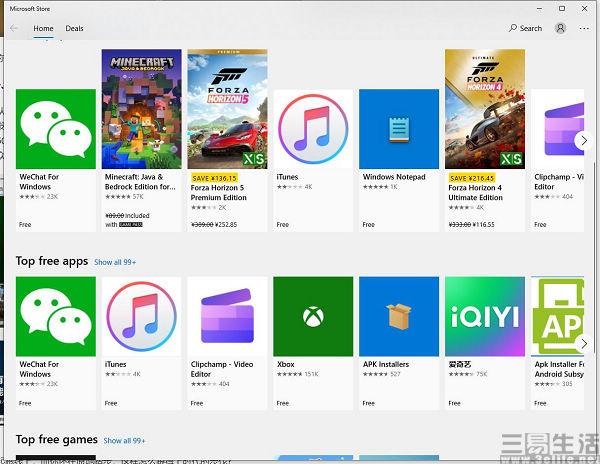Expand Top free apps row with right chevron
This screenshot has height=464, width=600.
point(583,343)
